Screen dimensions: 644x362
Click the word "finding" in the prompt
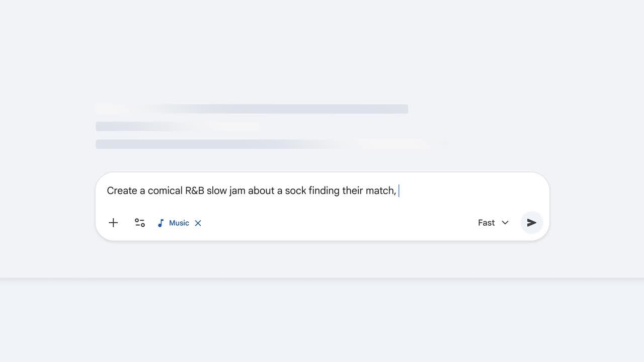pyautogui.click(x=324, y=191)
